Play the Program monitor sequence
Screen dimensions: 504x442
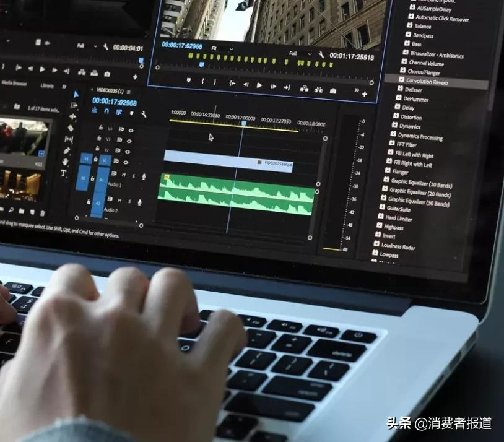(x=259, y=85)
